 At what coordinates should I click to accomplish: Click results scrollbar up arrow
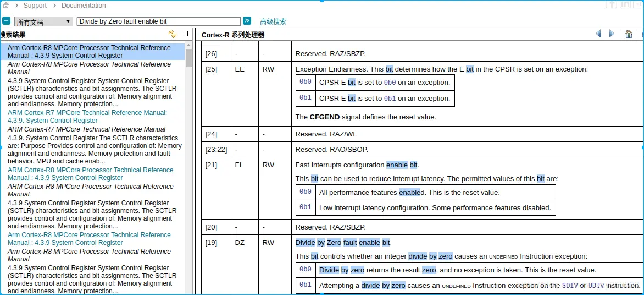click(188, 45)
